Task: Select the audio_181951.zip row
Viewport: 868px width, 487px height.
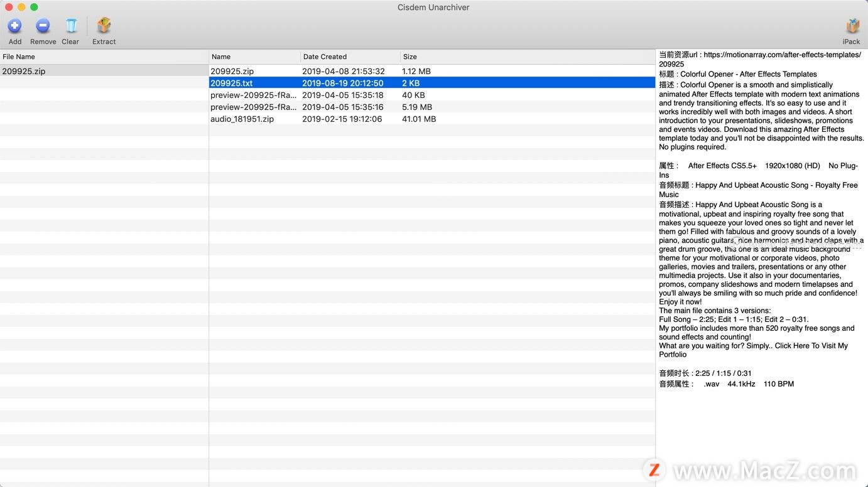Action: click(432, 119)
